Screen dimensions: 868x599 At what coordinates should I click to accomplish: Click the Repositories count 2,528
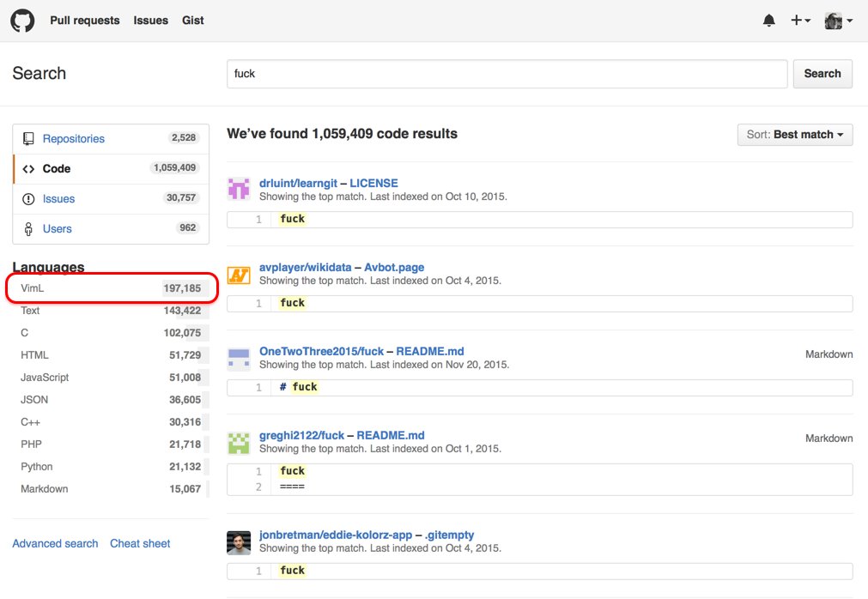[x=184, y=137]
